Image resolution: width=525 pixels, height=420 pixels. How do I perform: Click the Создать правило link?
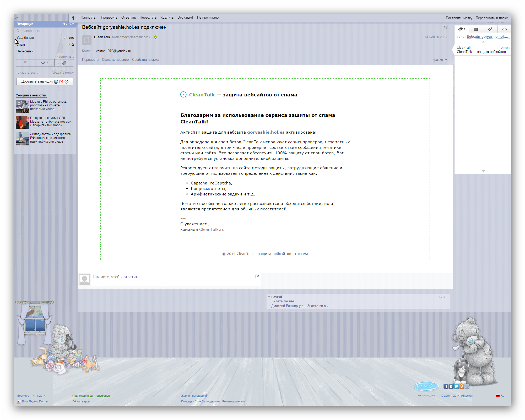click(115, 60)
